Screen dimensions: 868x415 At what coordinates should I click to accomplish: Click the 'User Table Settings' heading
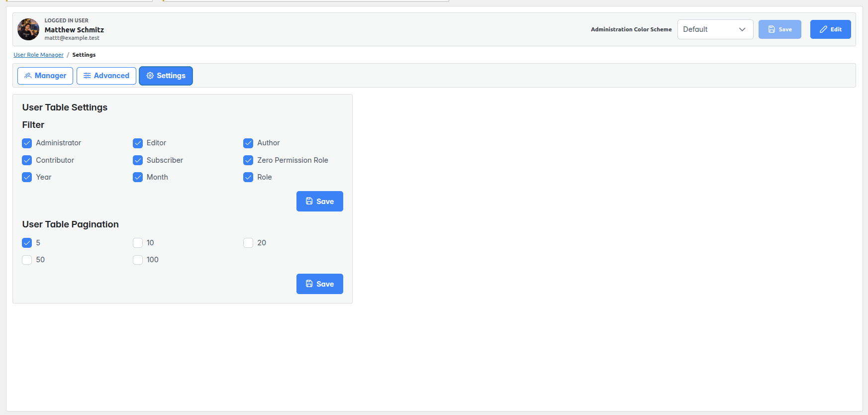[x=65, y=107]
